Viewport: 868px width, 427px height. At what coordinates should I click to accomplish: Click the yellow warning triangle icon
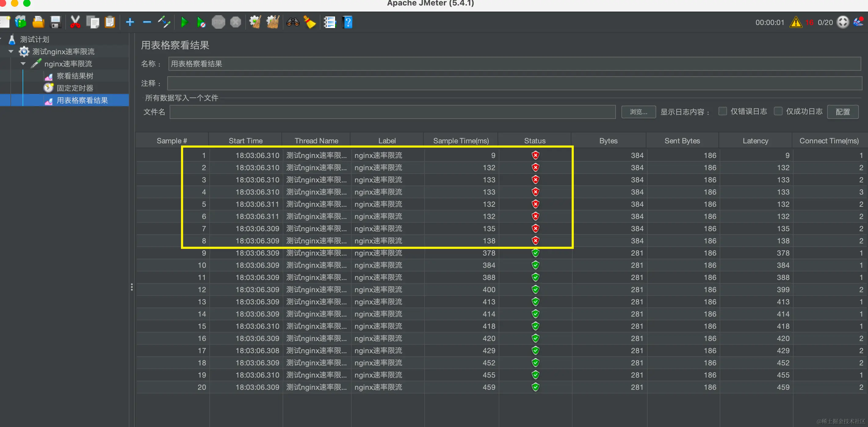click(796, 22)
